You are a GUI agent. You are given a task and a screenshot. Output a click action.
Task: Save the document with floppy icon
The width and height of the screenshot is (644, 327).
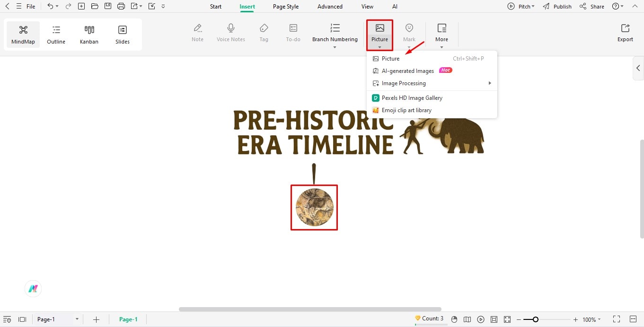point(108,7)
